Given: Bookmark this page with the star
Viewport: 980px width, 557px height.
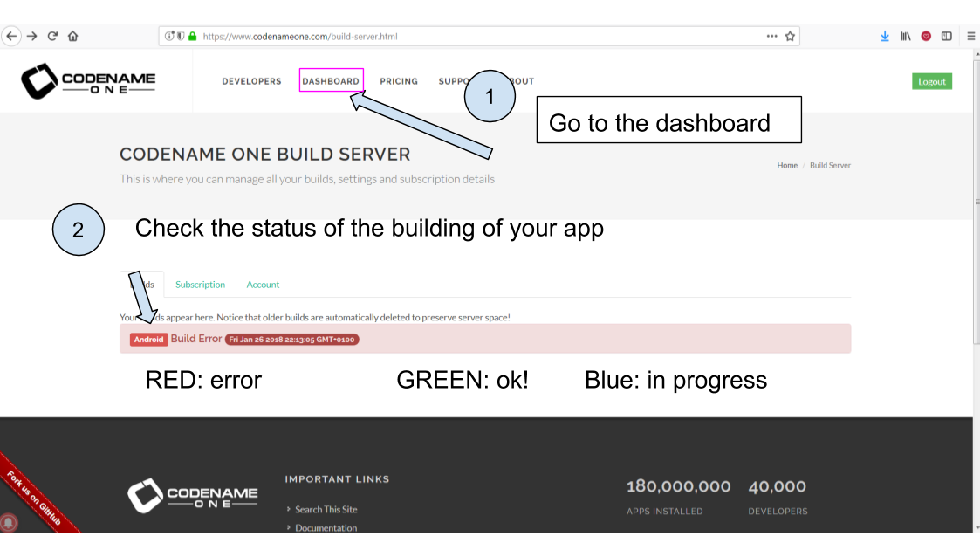Looking at the screenshot, I should click(790, 37).
